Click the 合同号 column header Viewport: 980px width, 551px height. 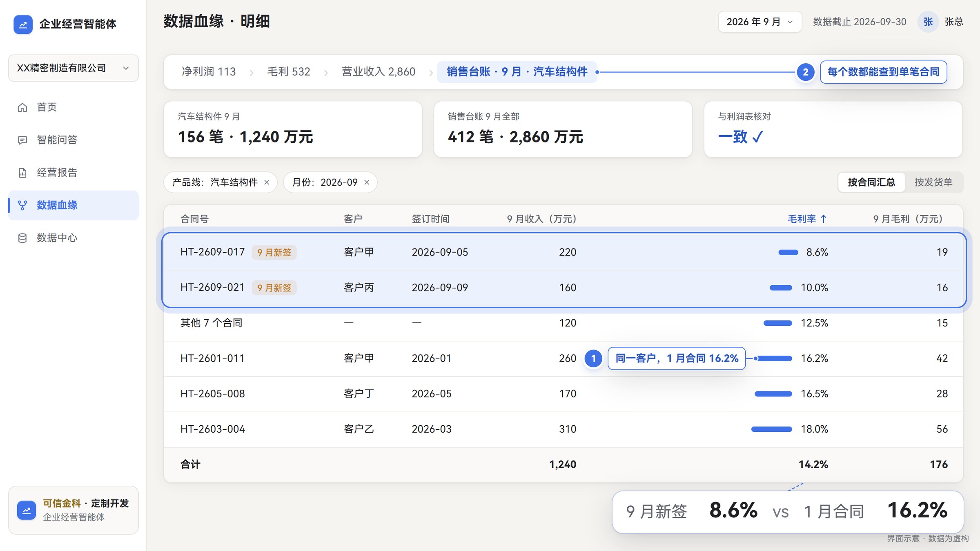pyautogui.click(x=195, y=219)
